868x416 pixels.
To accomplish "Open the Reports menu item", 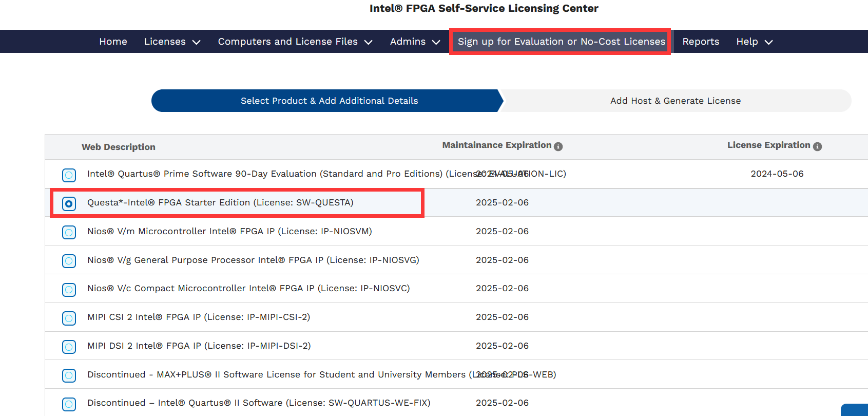I will click(701, 42).
